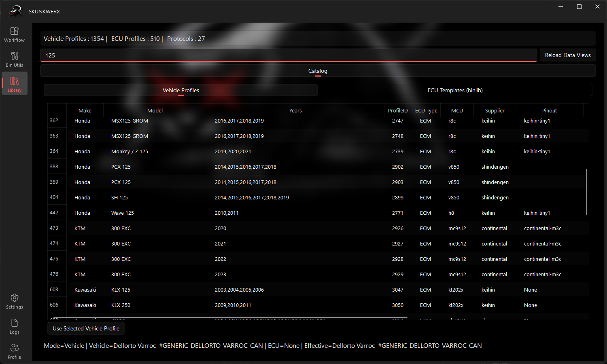Click the vertical scrollbar of the table

tap(586, 192)
